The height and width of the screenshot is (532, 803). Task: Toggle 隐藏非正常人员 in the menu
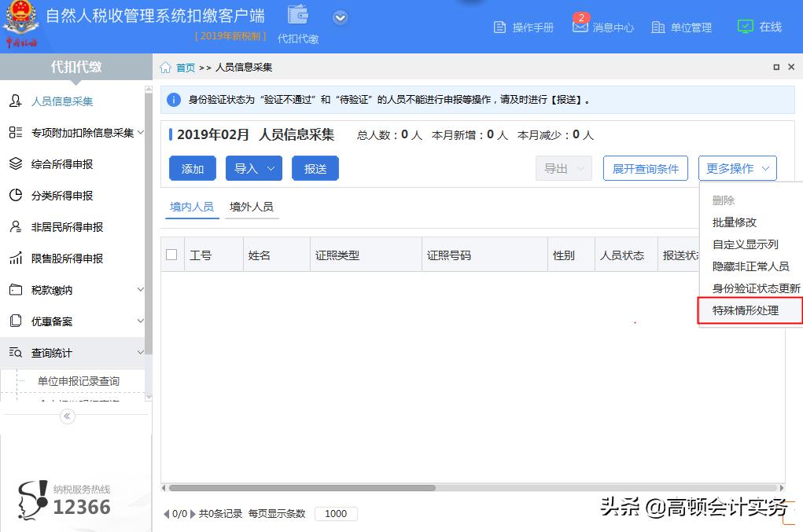(748, 266)
